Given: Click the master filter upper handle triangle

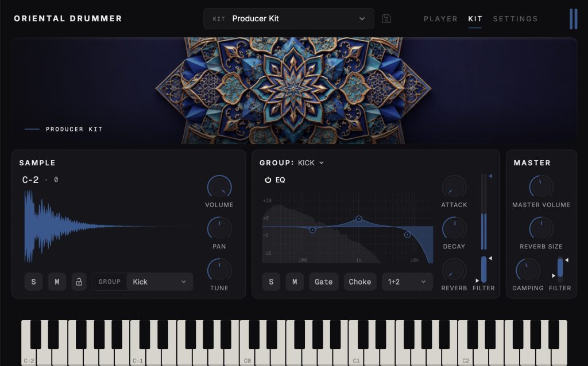Looking at the screenshot, I should point(567,260).
